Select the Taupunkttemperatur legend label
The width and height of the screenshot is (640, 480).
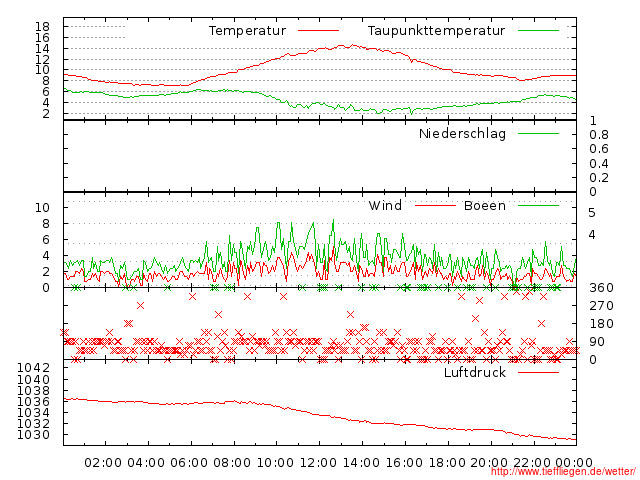(x=436, y=31)
